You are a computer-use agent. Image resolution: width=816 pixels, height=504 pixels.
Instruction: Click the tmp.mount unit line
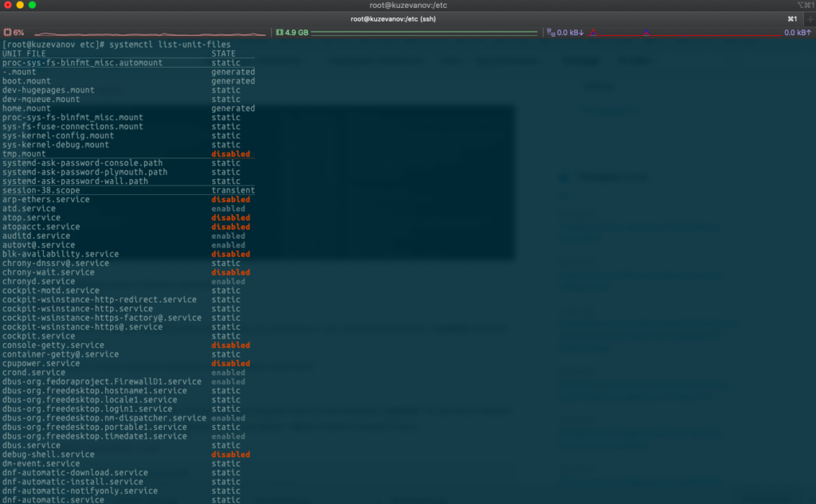pyautogui.click(x=24, y=154)
